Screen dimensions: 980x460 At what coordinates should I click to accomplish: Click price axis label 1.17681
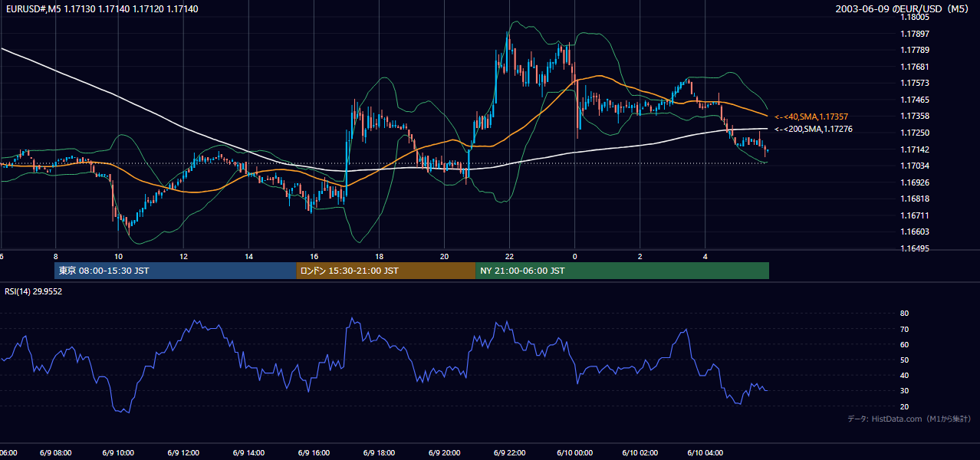(913, 67)
